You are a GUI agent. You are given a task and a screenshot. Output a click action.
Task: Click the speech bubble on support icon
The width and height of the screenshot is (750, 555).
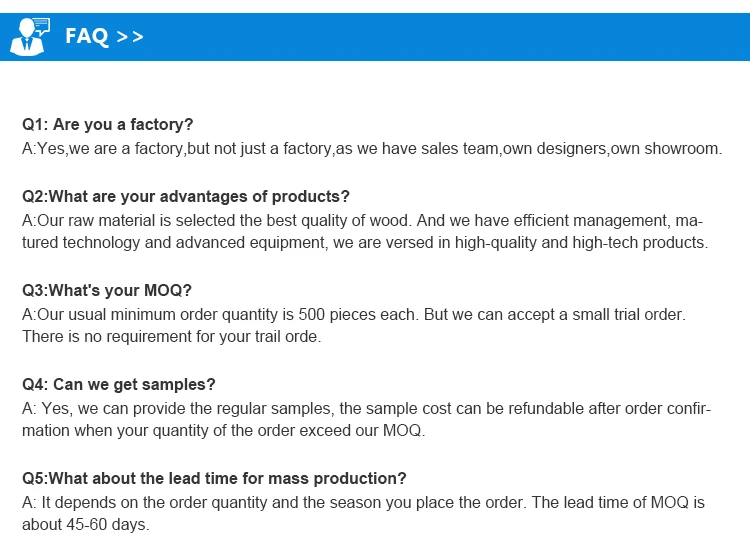point(40,26)
